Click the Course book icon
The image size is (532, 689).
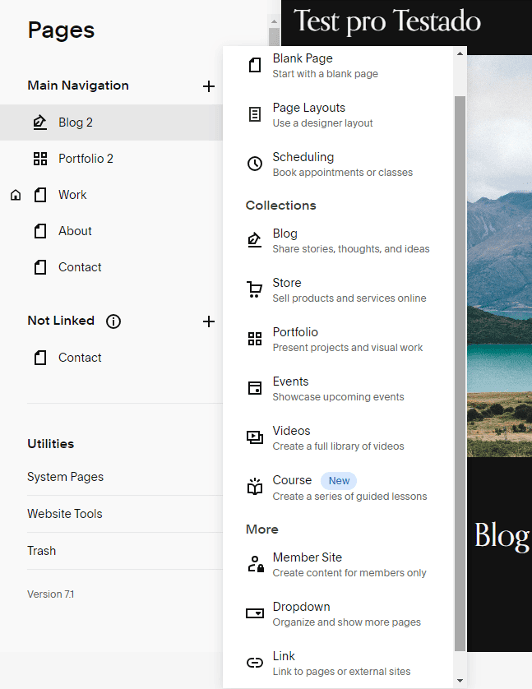pos(255,486)
